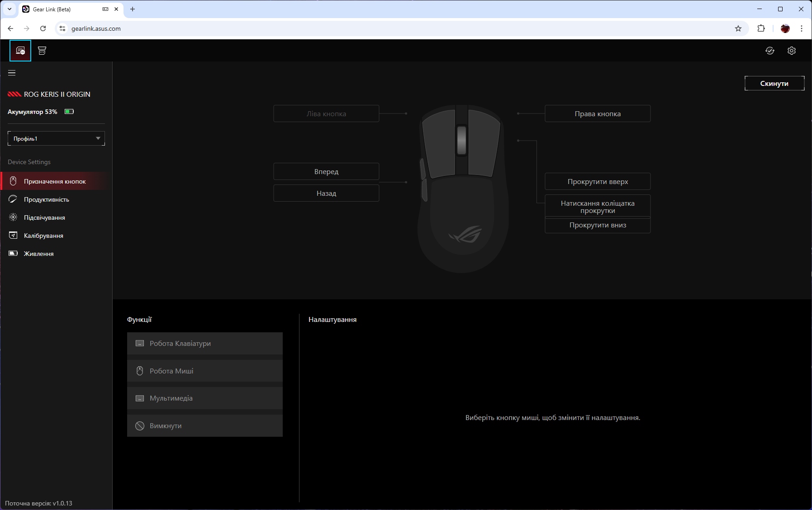Open the Chrome profile avatar
This screenshot has height=510, width=812.
[x=785, y=28]
